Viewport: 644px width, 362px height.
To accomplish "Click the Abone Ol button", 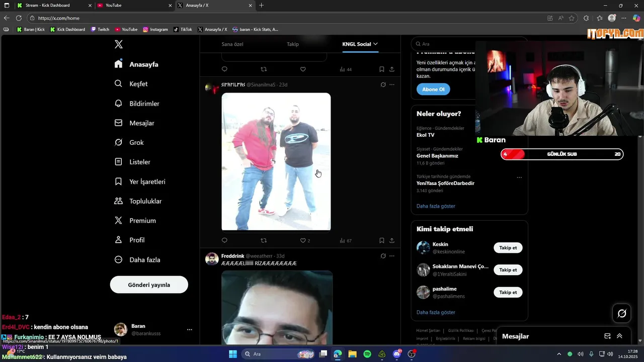I will click(433, 89).
